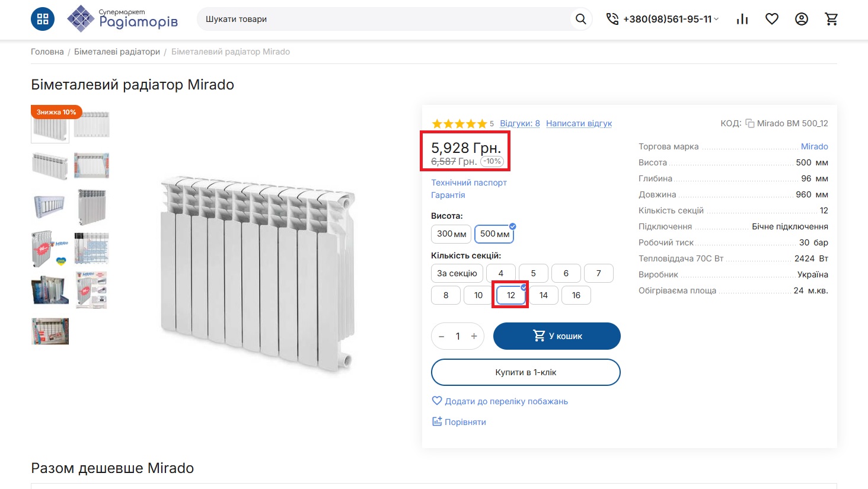Image resolution: width=868 pixels, height=489 pixels.
Task: Open the shopping cart icon in header
Action: tap(831, 19)
